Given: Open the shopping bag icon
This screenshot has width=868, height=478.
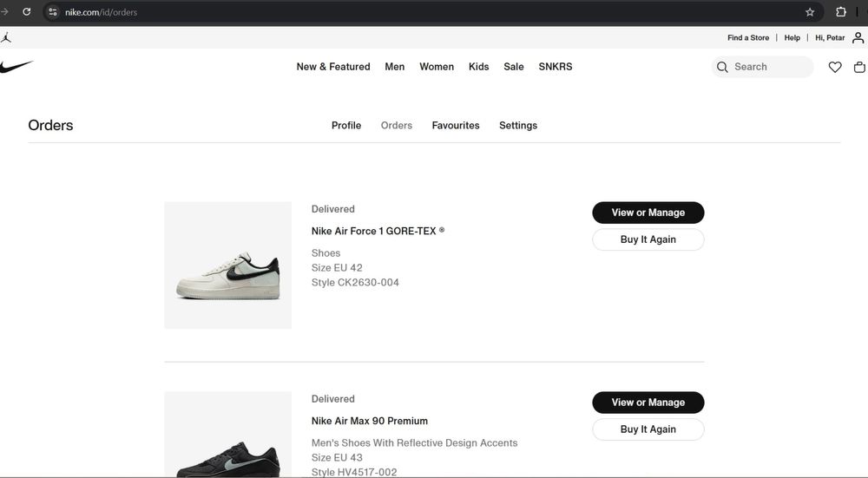Looking at the screenshot, I should point(859,67).
